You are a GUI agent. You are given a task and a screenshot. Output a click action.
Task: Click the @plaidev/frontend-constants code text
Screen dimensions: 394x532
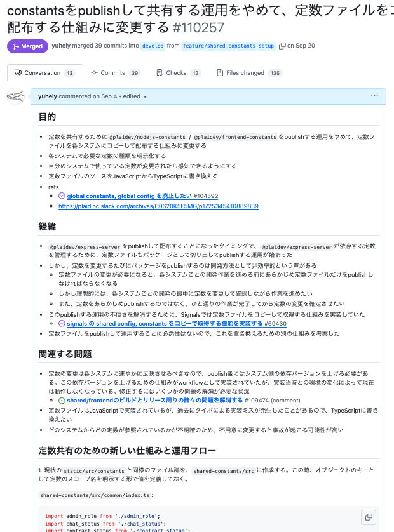point(235,137)
